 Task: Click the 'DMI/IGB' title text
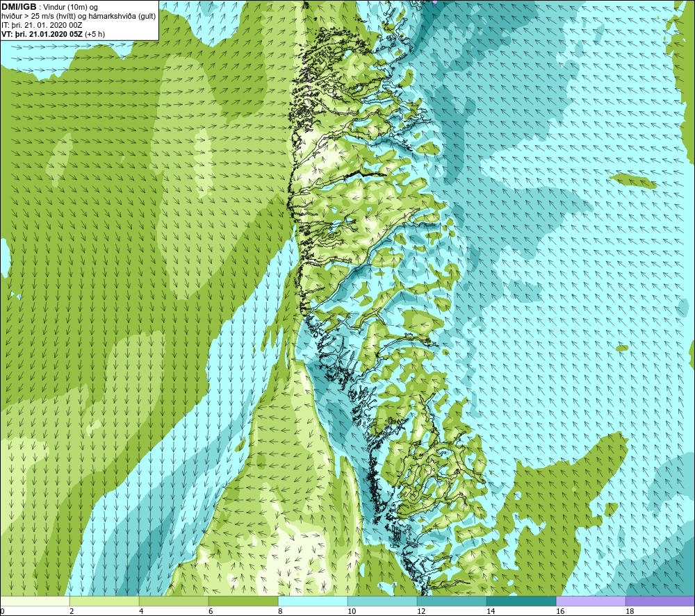19,7
